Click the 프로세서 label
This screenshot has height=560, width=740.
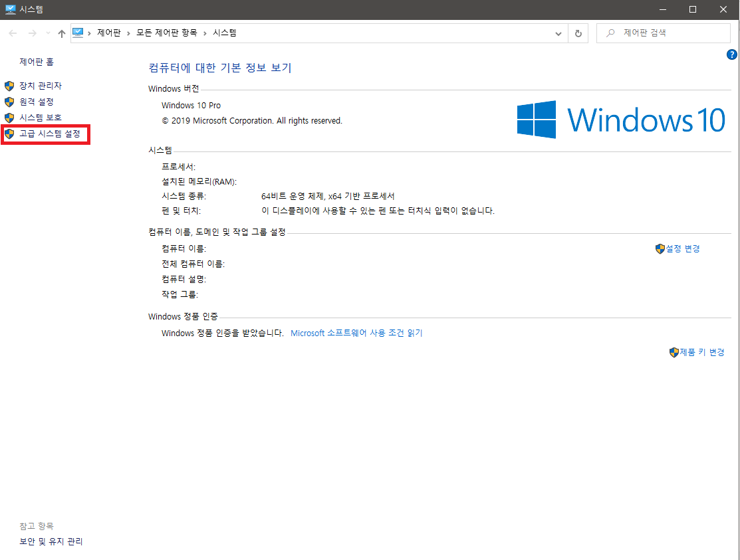(178, 167)
